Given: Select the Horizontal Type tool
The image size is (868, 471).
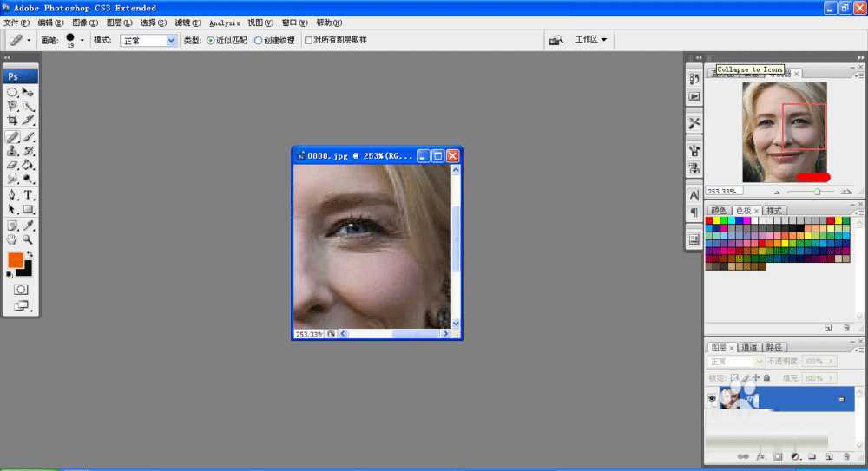Looking at the screenshot, I should click(28, 195).
